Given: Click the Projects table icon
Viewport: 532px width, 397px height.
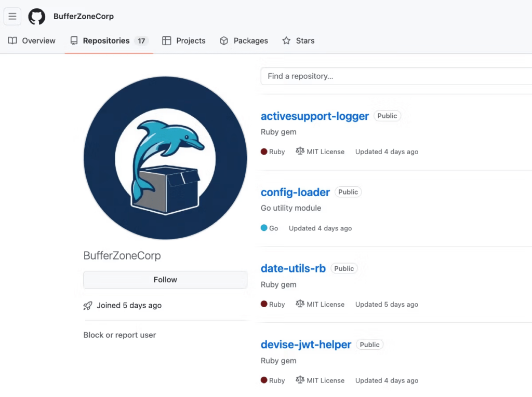Looking at the screenshot, I should pyautogui.click(x=167, y=40).
